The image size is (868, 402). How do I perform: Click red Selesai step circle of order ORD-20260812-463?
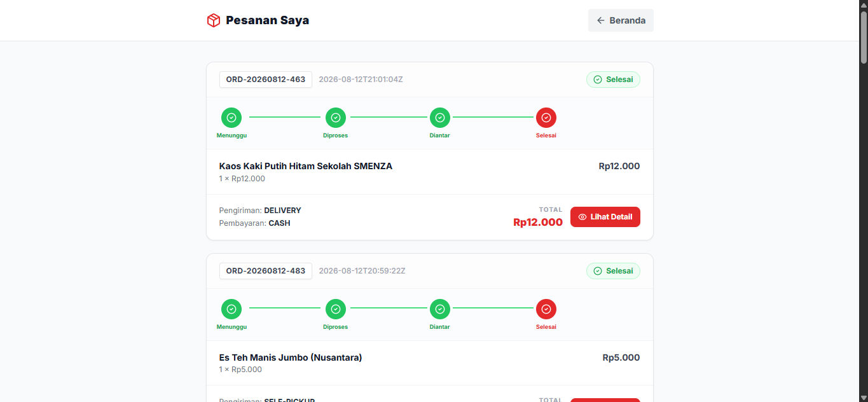coord(546,118)
